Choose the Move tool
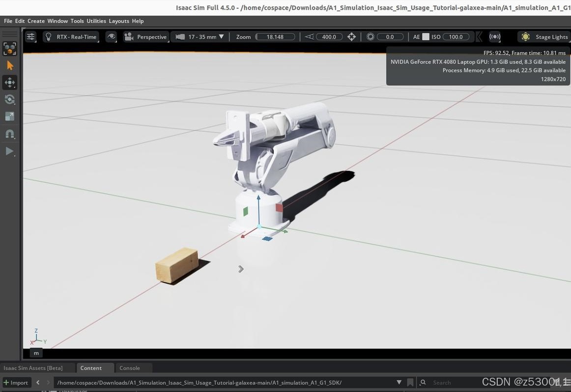The width and height of the screenshot is (571, 392). [10, 83]
